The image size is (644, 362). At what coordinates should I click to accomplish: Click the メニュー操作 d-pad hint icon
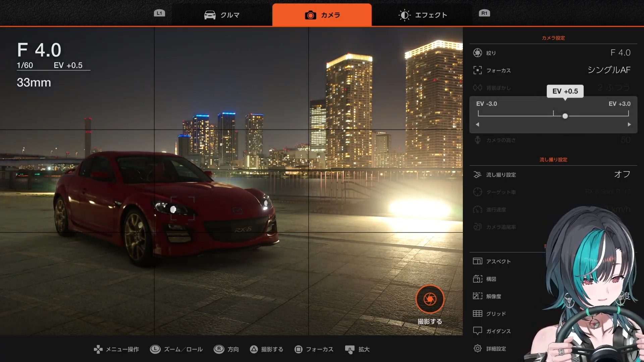pyautogui.click(x=98, y=349)
